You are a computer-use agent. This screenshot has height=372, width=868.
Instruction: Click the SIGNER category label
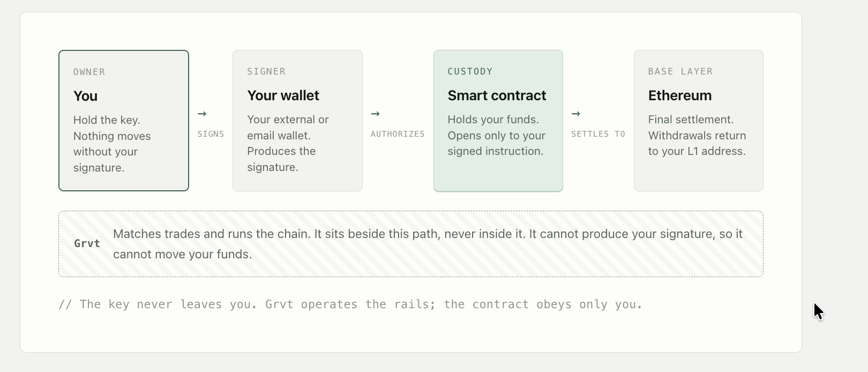click(x=266, y=71)
